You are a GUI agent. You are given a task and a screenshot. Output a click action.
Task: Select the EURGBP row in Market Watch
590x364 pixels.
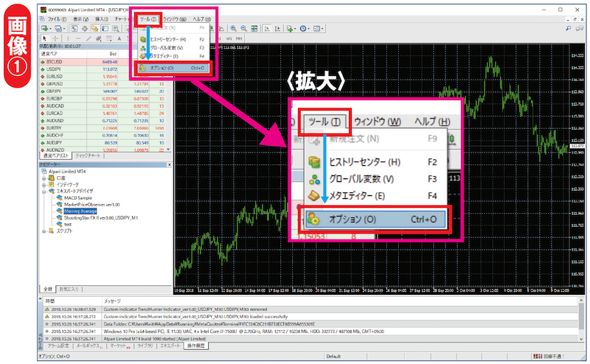[x=103, y=99]
